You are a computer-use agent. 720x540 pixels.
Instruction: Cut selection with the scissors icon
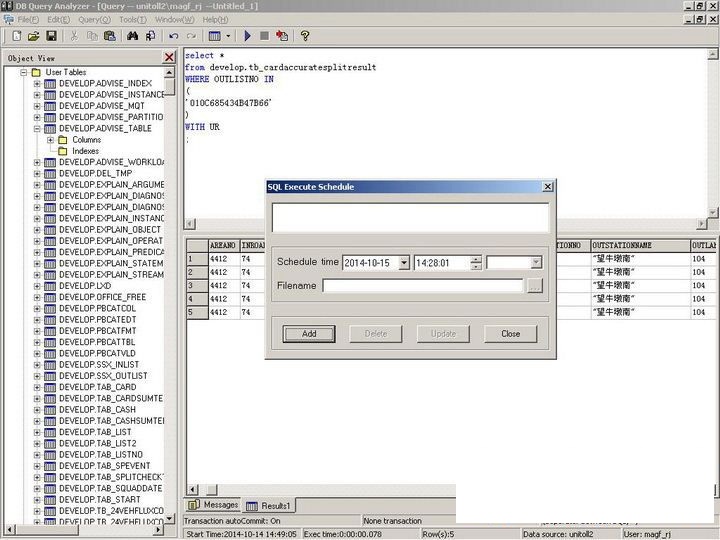pos(74,36)
